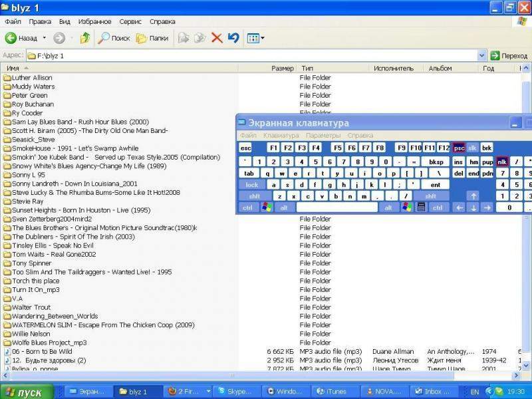This screenshot has width=532, height=399.
Task: Select the Seasick_Steve folder
Action: (x=29, y=140)
